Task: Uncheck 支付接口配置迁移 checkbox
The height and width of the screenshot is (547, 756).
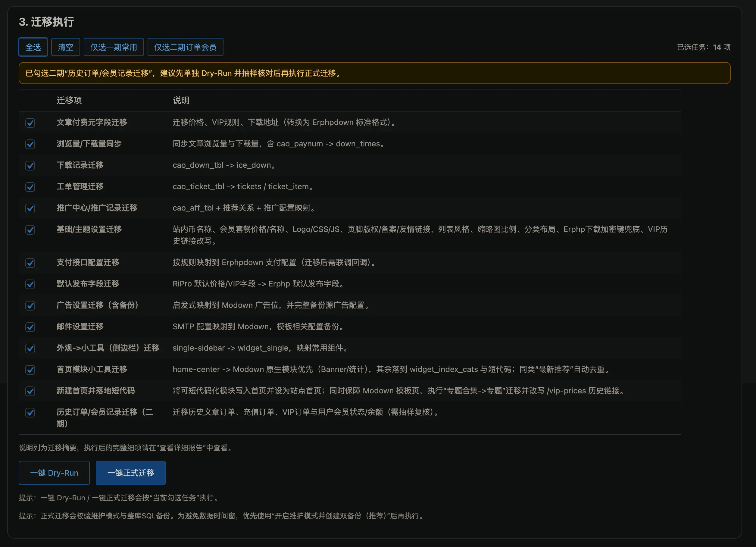Action: pyautogui.click(x=30, y=263)
